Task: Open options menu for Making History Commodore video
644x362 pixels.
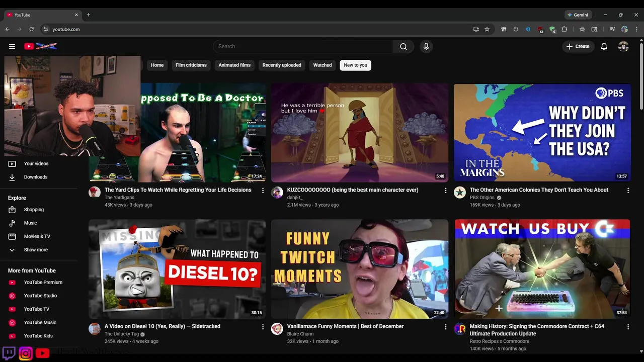Action: (x=628, y=327)
